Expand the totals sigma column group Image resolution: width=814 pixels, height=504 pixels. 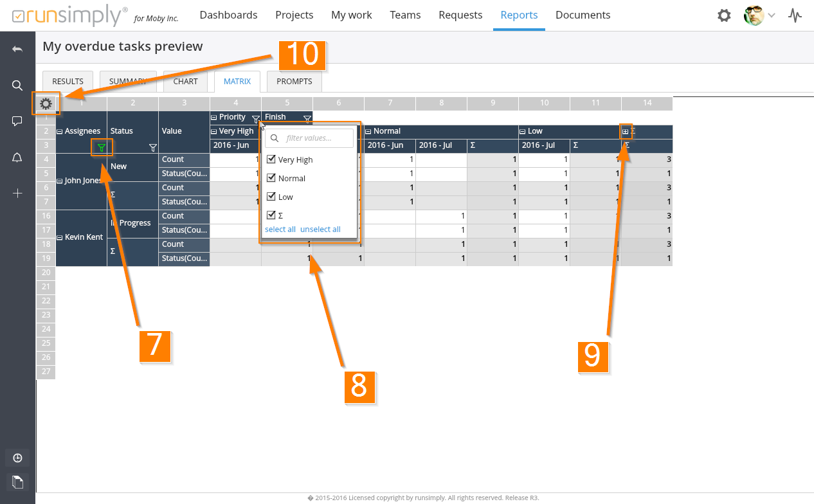[x=625, y=131]
